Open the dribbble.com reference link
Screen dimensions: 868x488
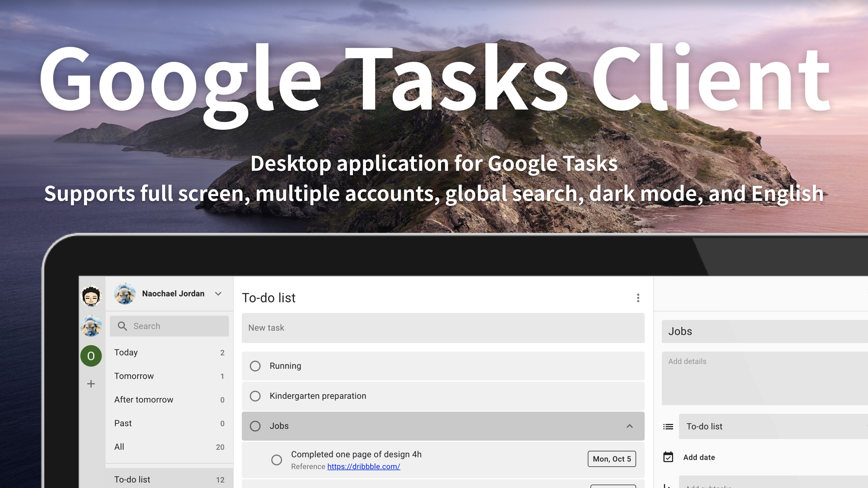click(x=364, y=467)
